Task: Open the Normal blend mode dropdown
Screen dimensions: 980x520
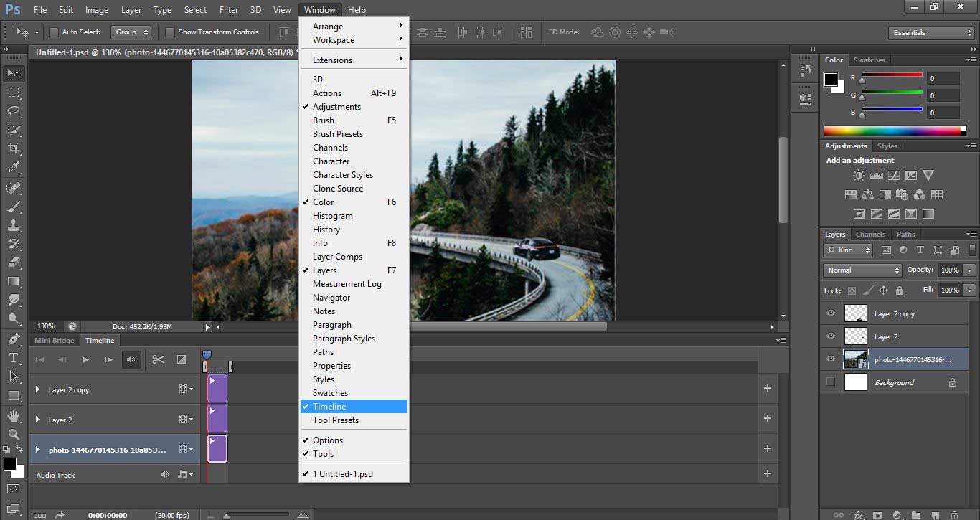Action: (862, 270)
